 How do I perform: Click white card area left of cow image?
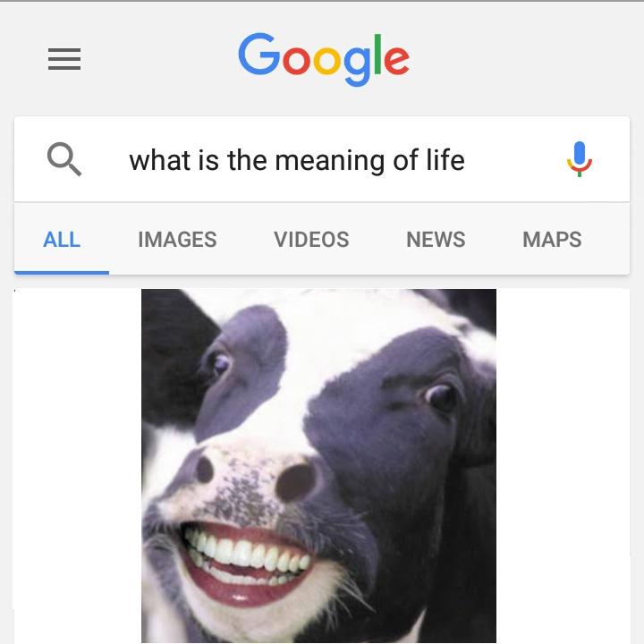(x=78, y=466)
